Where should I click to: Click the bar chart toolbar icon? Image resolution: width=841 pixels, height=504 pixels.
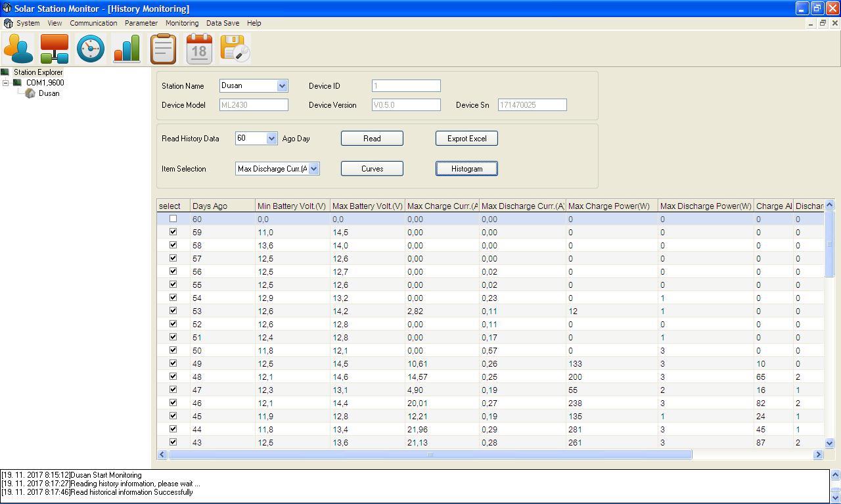point(127,49)
